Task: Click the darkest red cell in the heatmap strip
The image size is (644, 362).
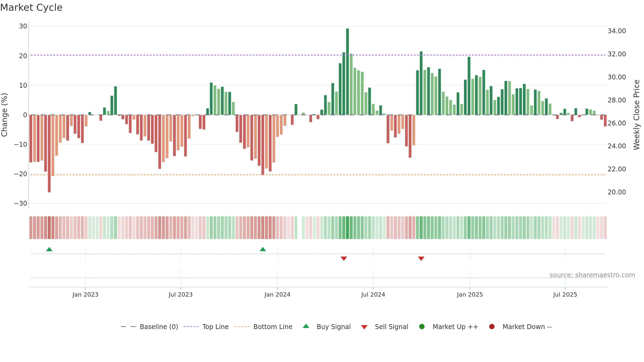Action: 49,228
